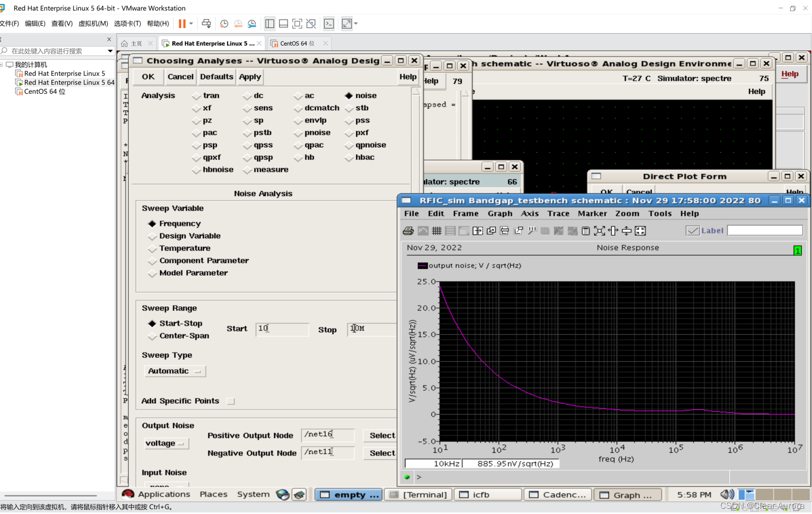Click the VMware send Ctrl+Alt+Del icon

[206, 23]
